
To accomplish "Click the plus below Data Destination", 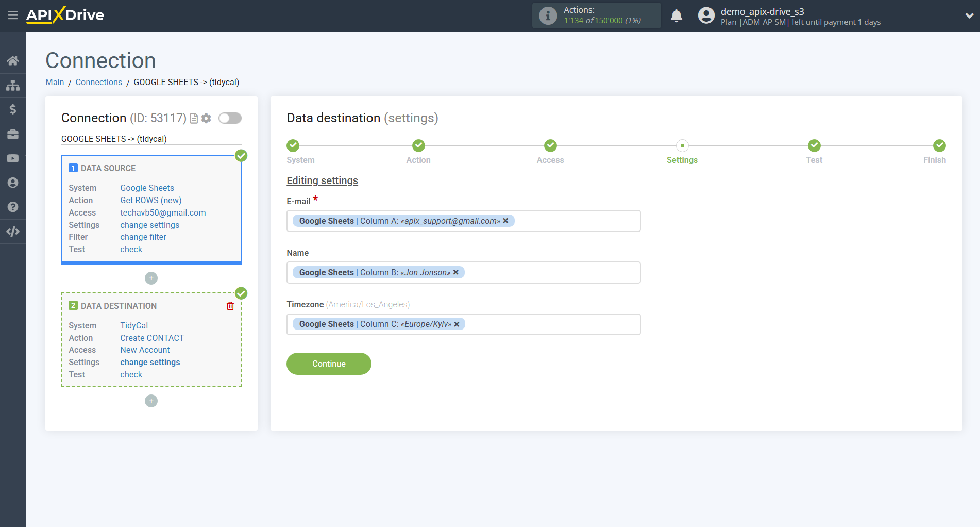I will 151,401.
